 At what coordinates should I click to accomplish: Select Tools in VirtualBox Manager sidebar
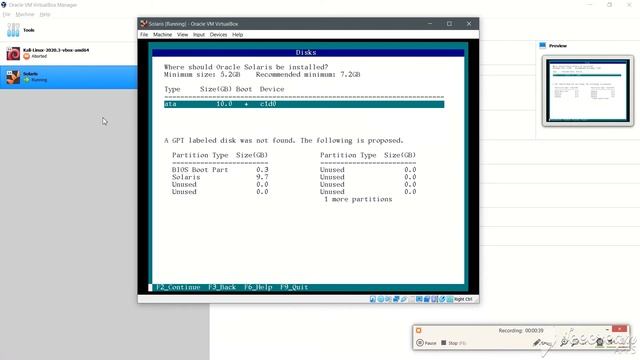pyautogui.click(x=69, y=30)
